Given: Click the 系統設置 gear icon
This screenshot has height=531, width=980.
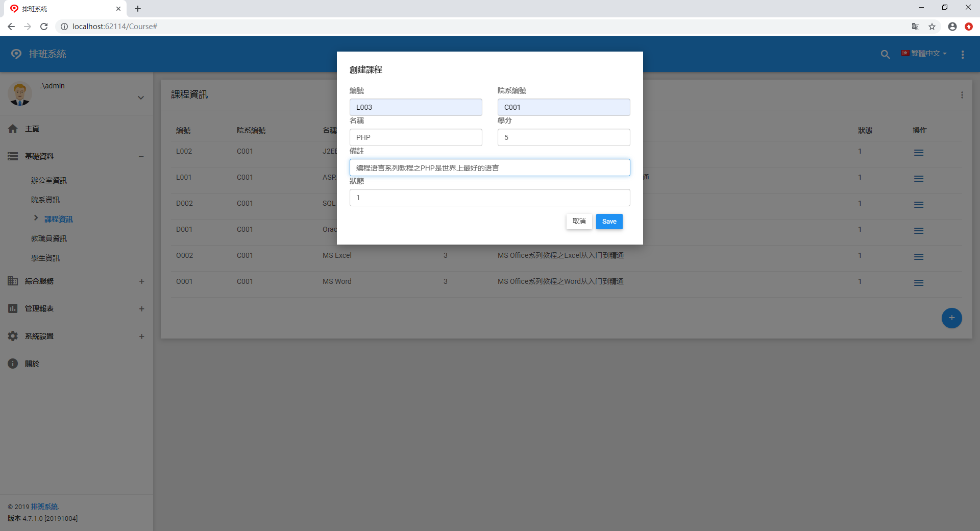Looking at the screenshot, I should (x=13, y=336).
